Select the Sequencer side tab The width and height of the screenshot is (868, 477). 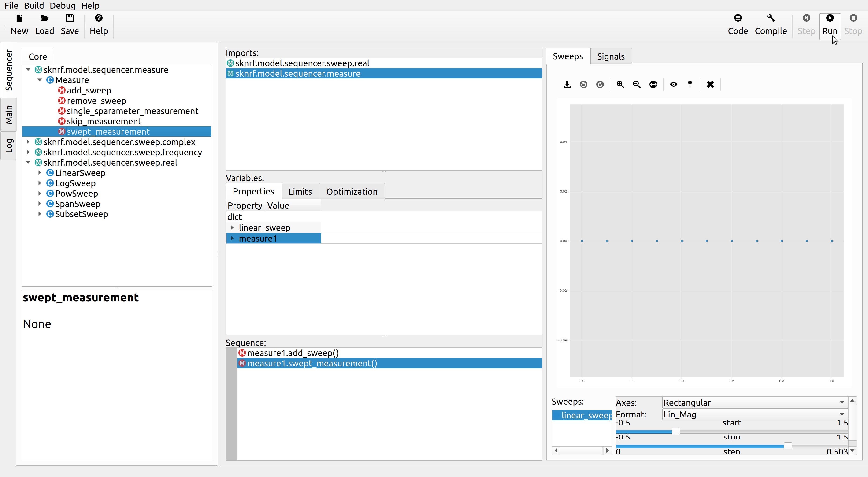tap(9, 70)
